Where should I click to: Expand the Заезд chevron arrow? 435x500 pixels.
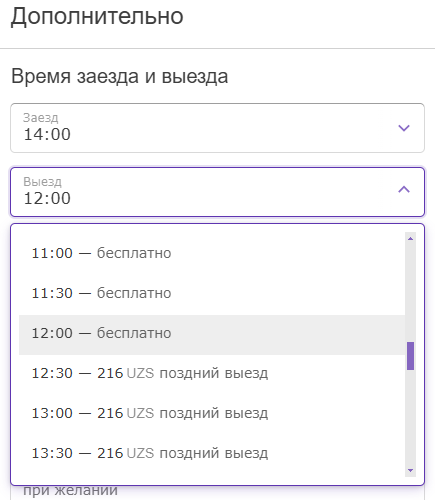[404, 128]
